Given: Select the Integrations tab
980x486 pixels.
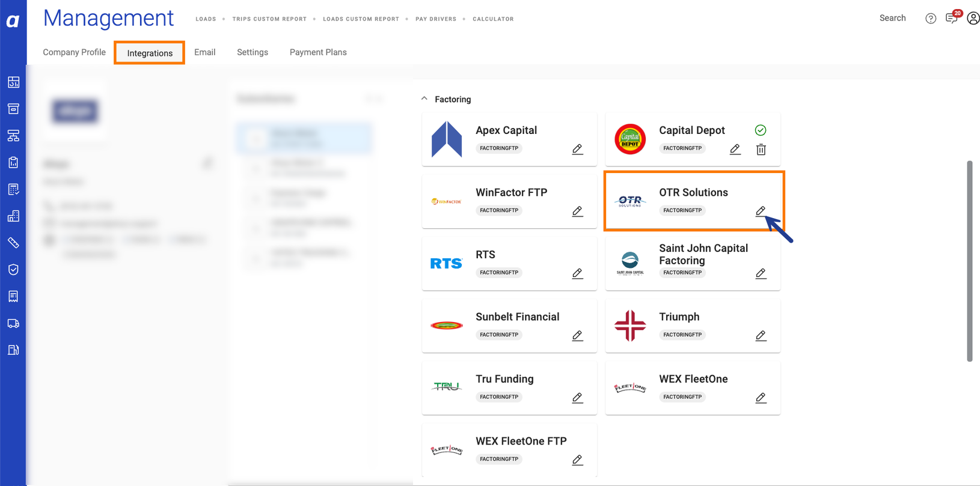Looking at the screenshot, I should pyautogui.click(x=150, y=53).
